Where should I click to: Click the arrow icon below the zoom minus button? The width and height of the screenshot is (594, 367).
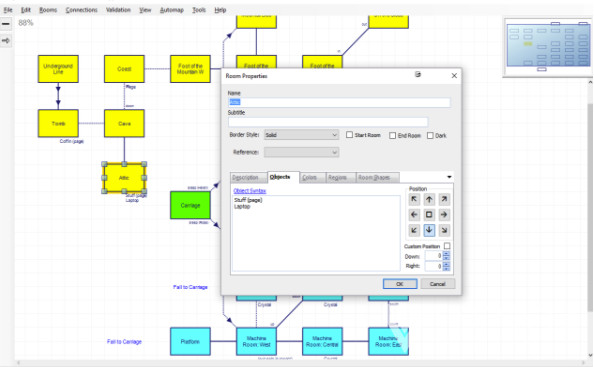point(6,40)
